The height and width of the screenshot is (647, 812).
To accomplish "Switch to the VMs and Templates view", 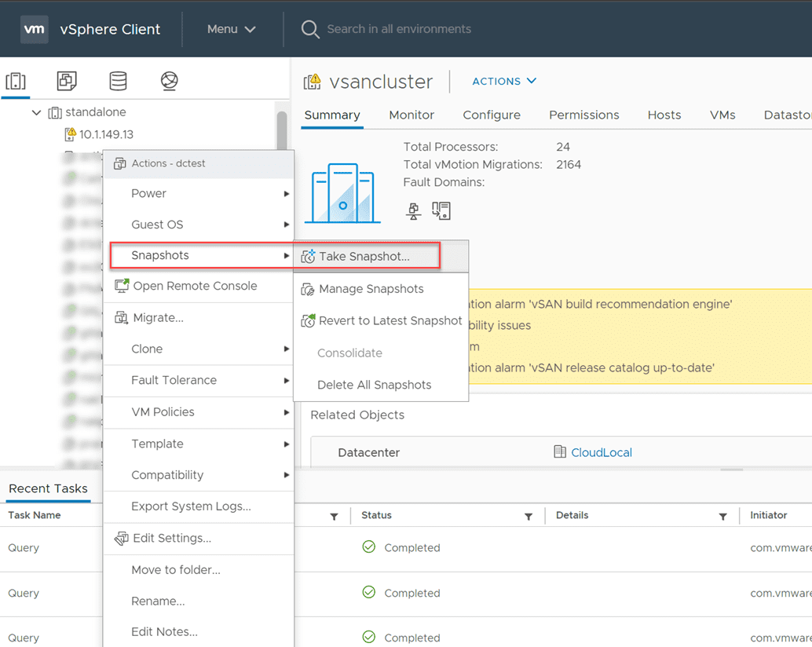I will tap(67, 81).
